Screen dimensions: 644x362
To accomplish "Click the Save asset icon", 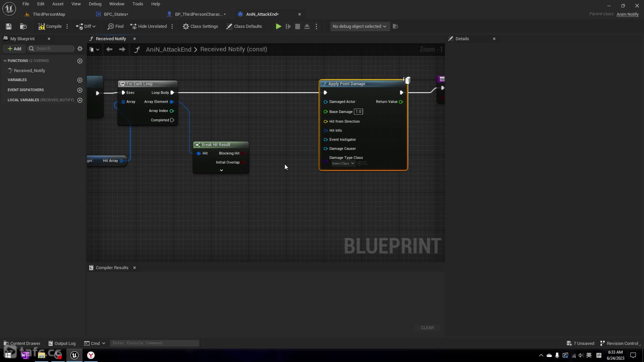I will [x=9, y=26].
